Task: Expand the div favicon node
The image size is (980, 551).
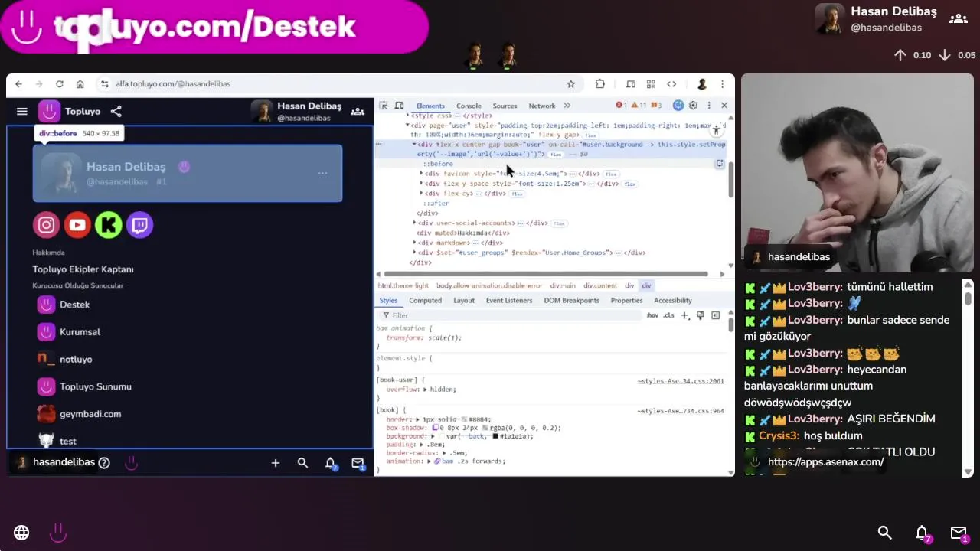Action: 421,174
